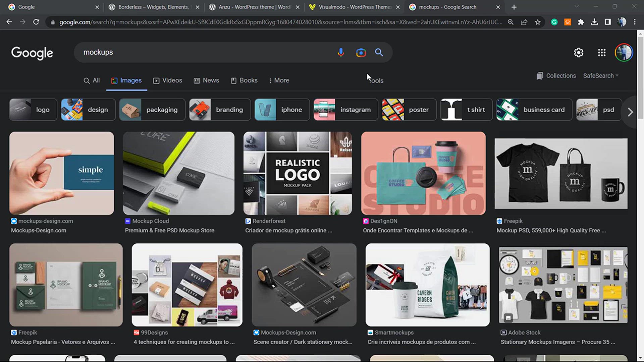
Task: Open the Grammarly extension icon
Action: [554, 22]
